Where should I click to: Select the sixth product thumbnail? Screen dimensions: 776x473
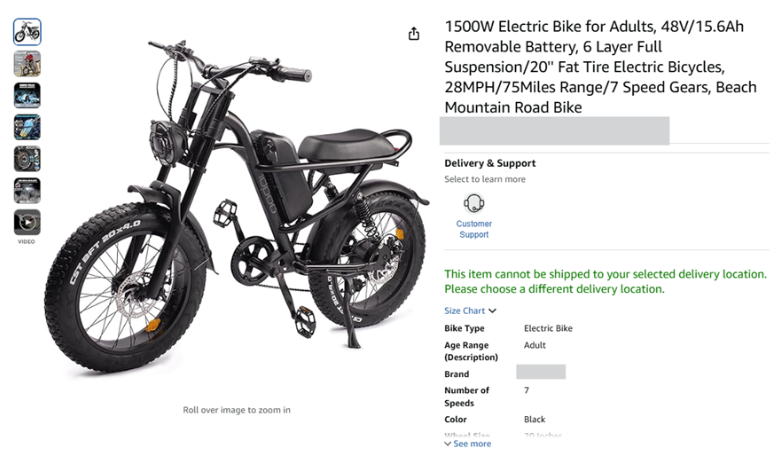(27, 190)
